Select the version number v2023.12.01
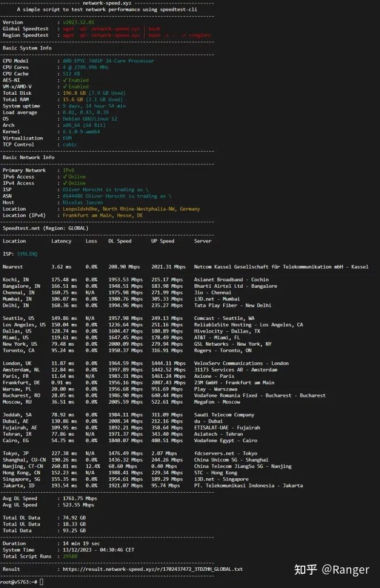The height and width of the screenshot is (588, 380). click(x=79, y=22)
